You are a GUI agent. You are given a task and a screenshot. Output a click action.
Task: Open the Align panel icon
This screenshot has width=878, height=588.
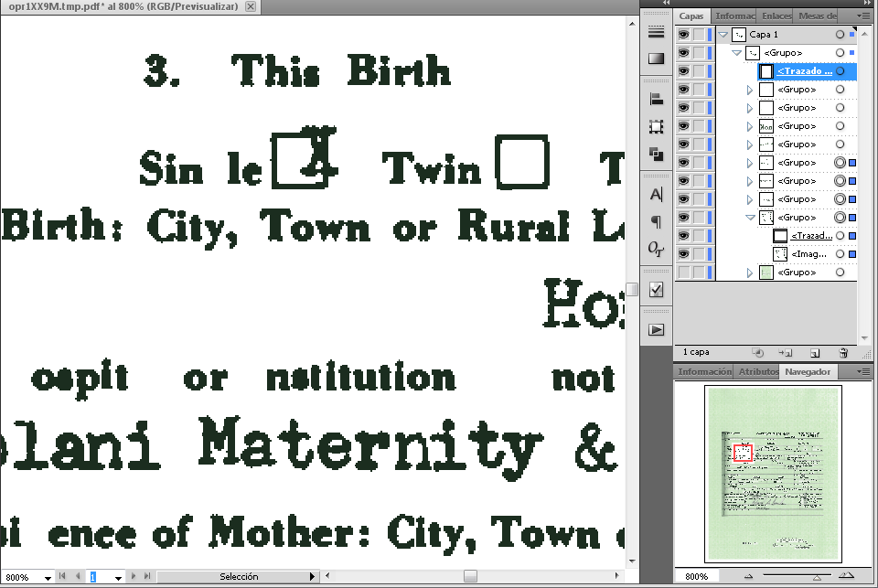[x=656, y=99]
